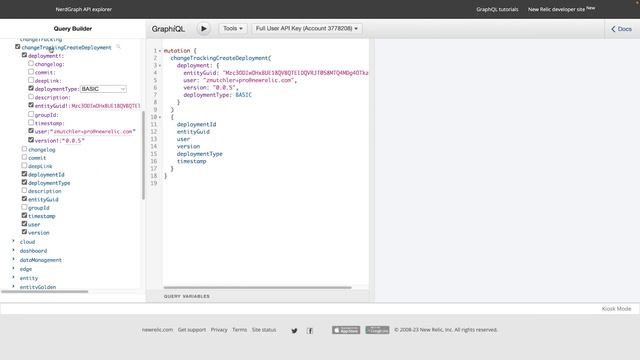The height and width of the screenshot is (360, 640).
Task: Open Site status footer link
Action: pos(264,330)
